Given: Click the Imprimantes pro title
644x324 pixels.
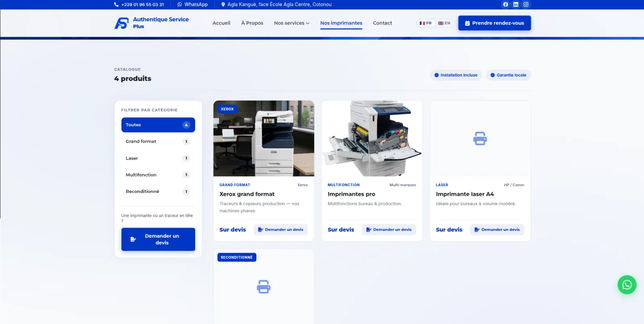Looking at the screenshot, I should 351,194.
